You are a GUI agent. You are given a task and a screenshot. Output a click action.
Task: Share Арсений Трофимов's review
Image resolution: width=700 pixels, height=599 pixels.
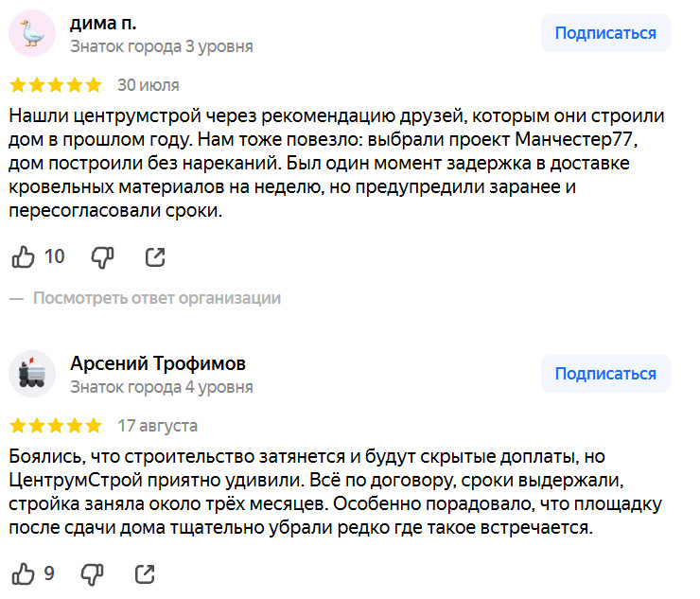tap(145, 573)
